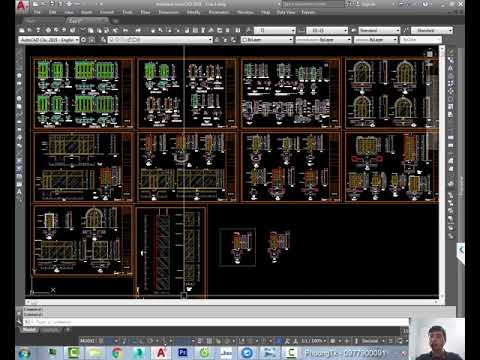
Task: Select the Circle tool in Draw toolbar
Action: coord(19,99)
